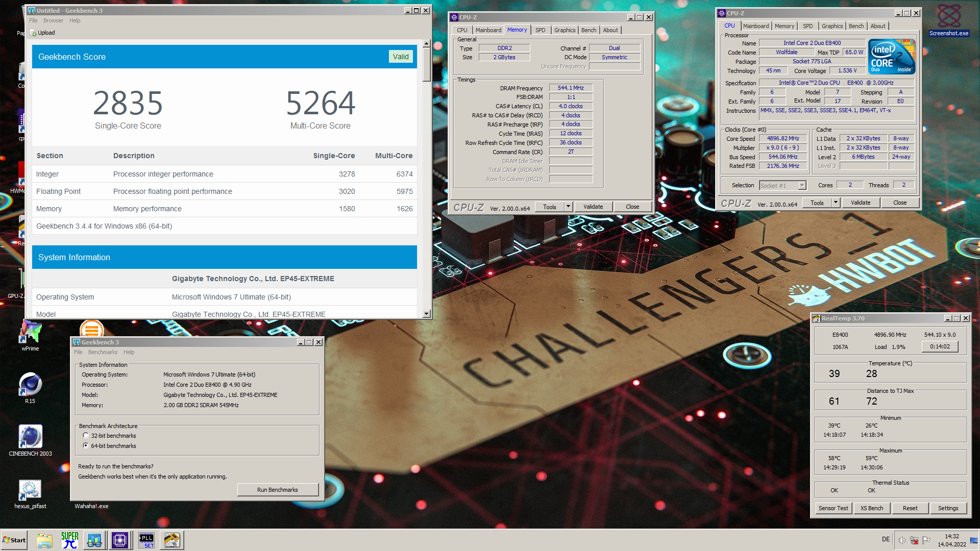
Task: Click the Integer row in Geekbench results
Action: pos(225,174)
